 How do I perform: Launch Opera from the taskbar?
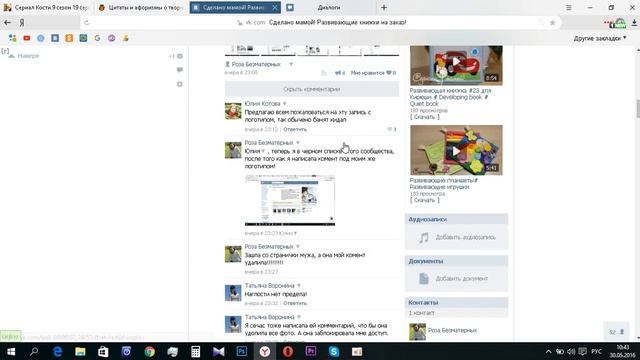tap(288, 351)
